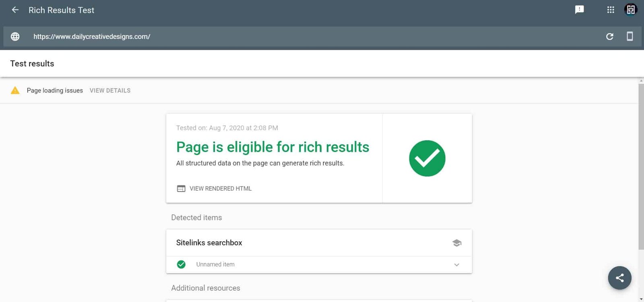Click the Sitelinks searchbox header

(x=319, y=243)
